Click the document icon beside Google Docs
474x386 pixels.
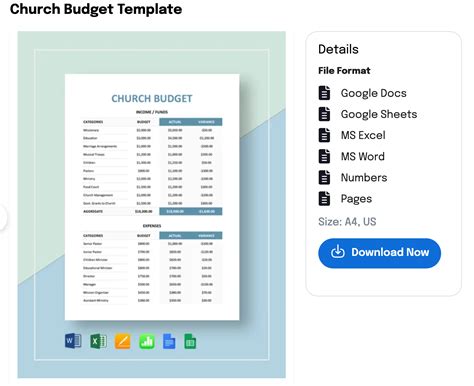click(x=324, y=93)
